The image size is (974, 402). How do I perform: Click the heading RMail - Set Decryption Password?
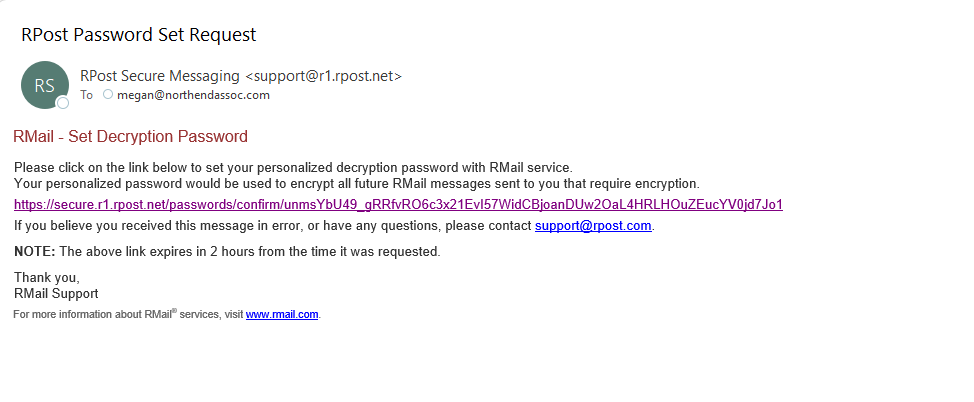pyautogui.click(x=130, y=136)
